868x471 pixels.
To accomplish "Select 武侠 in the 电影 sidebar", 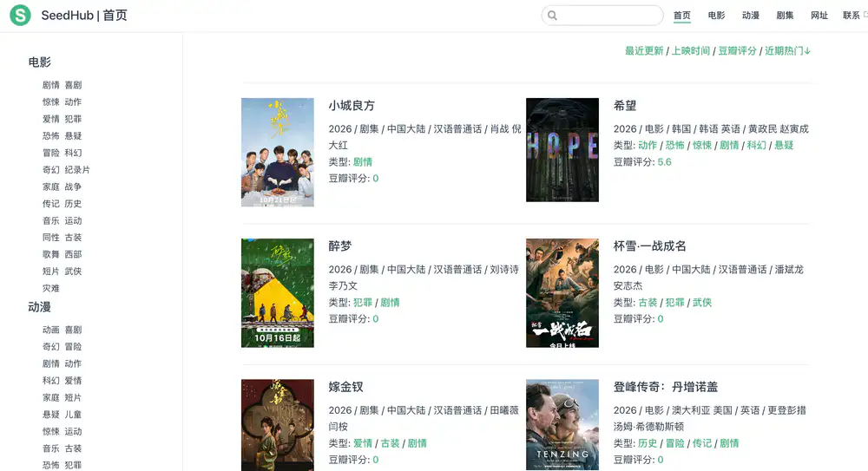I will pos(73,271).
